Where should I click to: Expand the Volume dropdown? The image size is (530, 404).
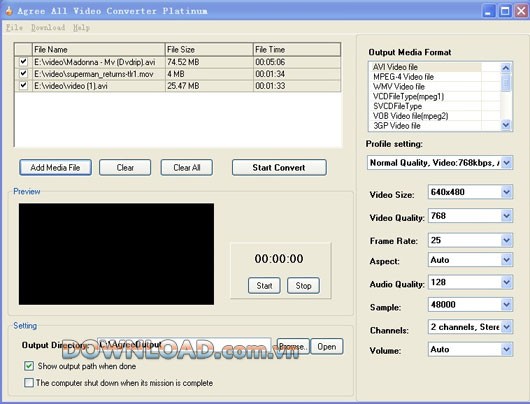[506, 349]
